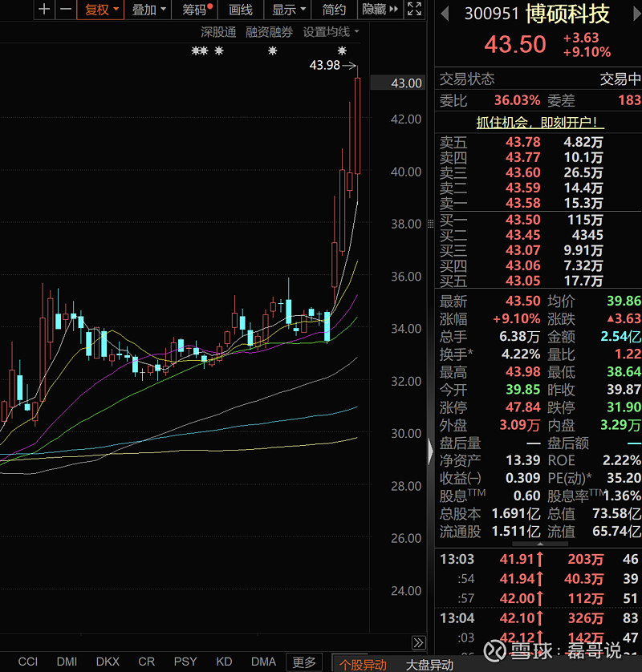The height and width of the screenshot is (672, 642).
Task: Open the 设置均线 dropdown
Action: click(x=331, y=32)
